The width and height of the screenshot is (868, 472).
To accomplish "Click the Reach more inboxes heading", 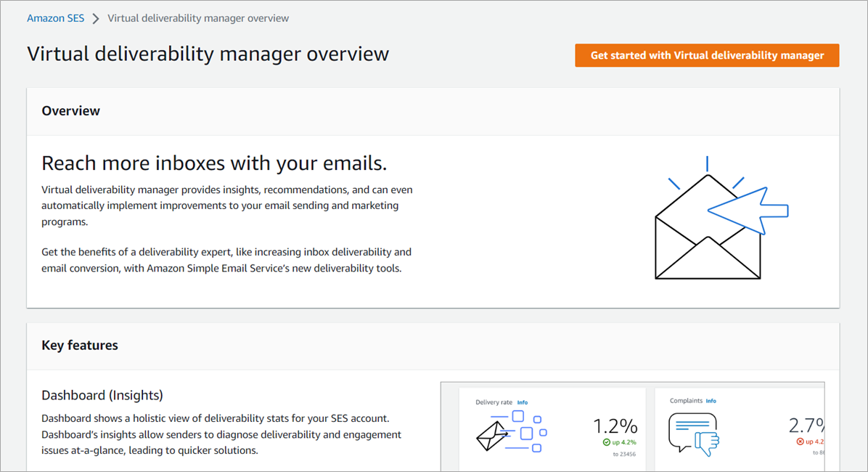I will (214, 163).
